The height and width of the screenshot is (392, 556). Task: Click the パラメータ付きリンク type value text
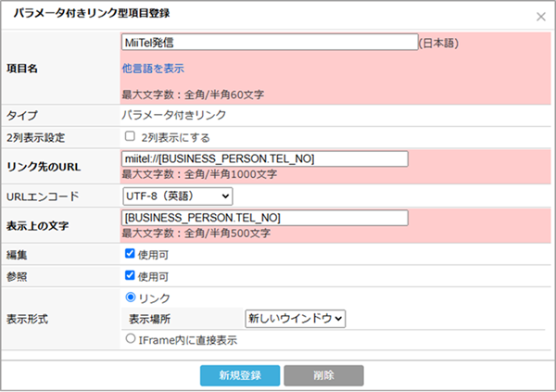(174, 115)
